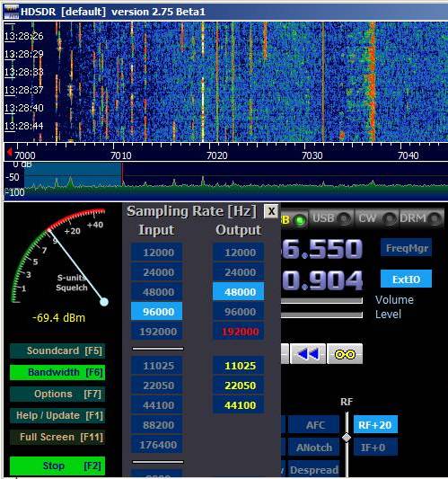Adjust the Level slider bar
Image resolution: width=448 pixels, height=479 pixels.
tap(321, 315)
